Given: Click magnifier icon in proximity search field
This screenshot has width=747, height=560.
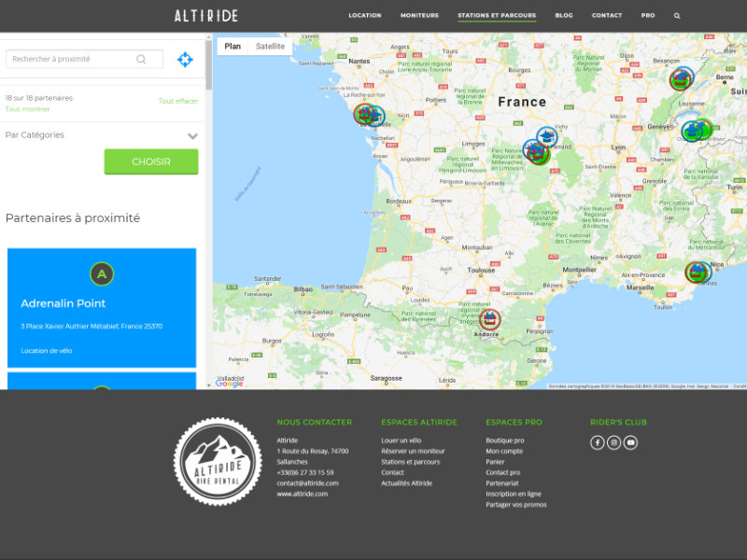Looking at the screenshot, I should click(x=141, y=59).
